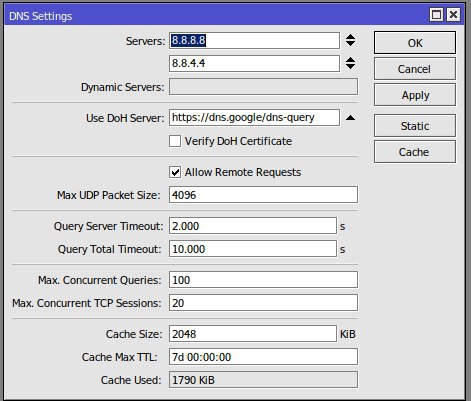Click the KiB unit beside Cache Size
The height and width of the screenshot is (401, 471).
point(348,334)
